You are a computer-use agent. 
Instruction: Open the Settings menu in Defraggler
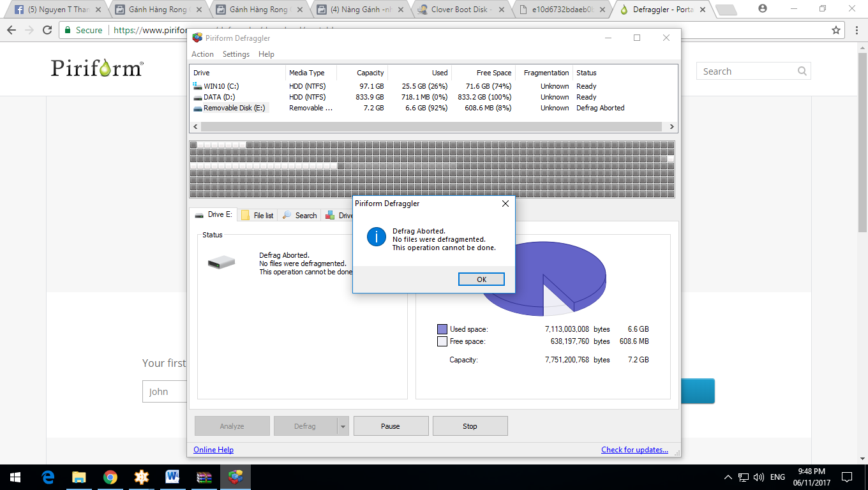pos(236,54)
